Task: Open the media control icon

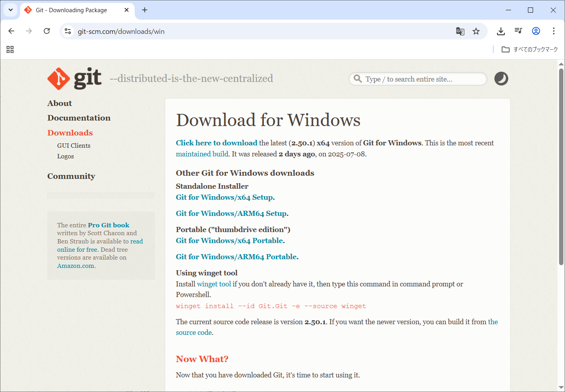Action: coord(518,31)
